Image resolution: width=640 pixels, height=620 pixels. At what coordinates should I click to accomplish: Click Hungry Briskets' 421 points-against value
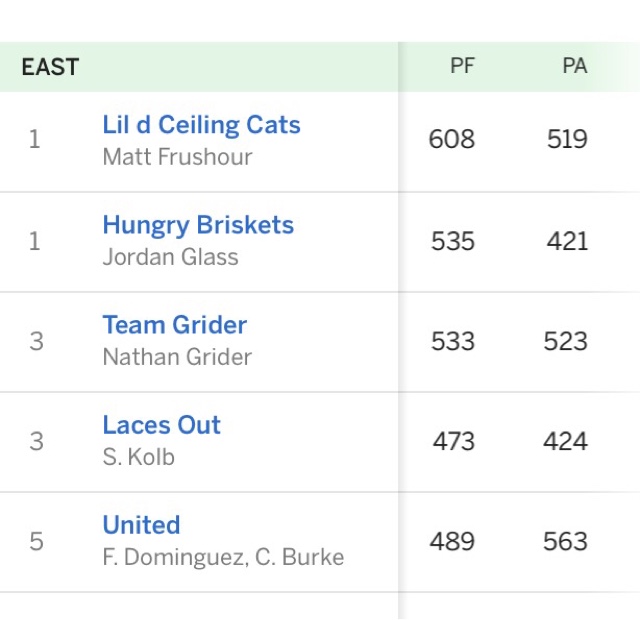567,241
